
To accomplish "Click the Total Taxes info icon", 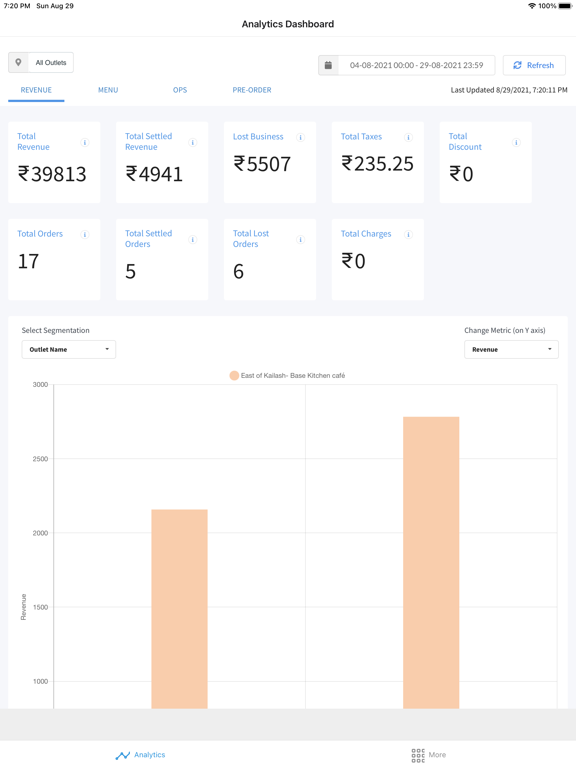I will pyautogui.click(x=408, y=137).
